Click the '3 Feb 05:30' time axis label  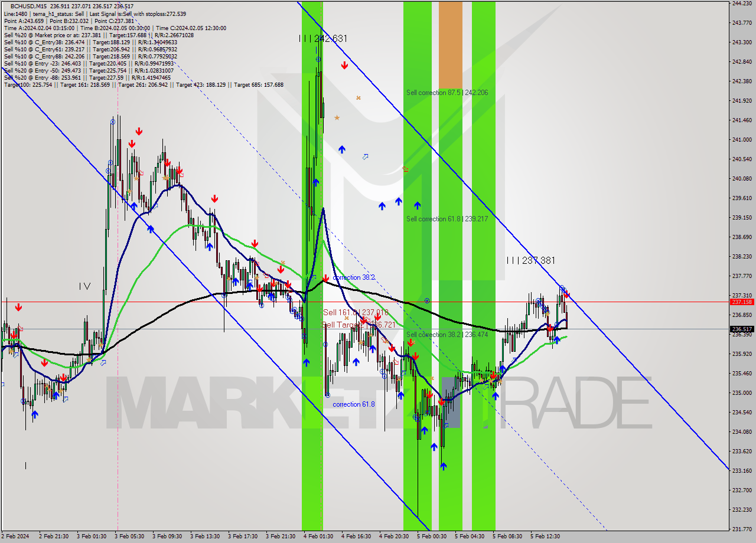click(x=129, y=537)
